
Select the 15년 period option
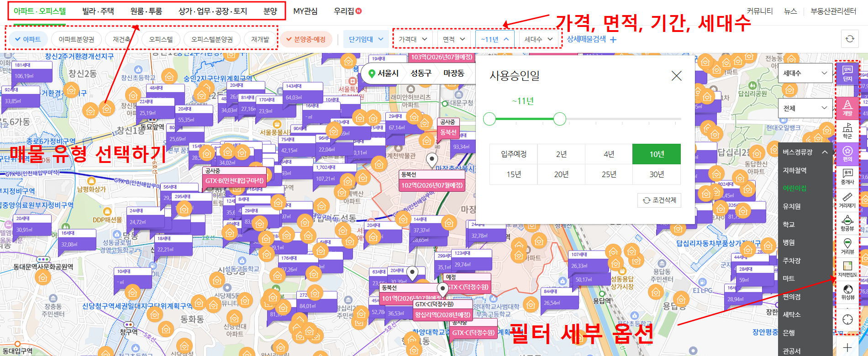pos(514,174)
